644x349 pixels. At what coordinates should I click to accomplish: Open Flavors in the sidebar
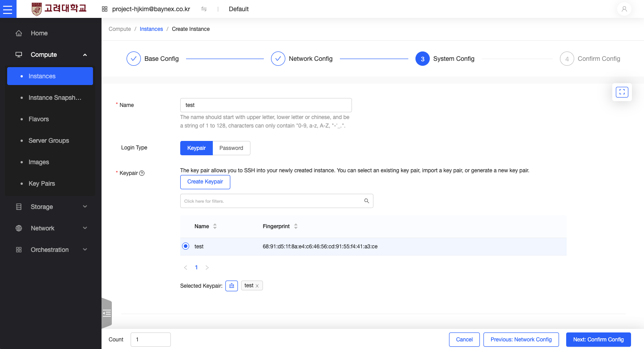[x=50, y=119]
